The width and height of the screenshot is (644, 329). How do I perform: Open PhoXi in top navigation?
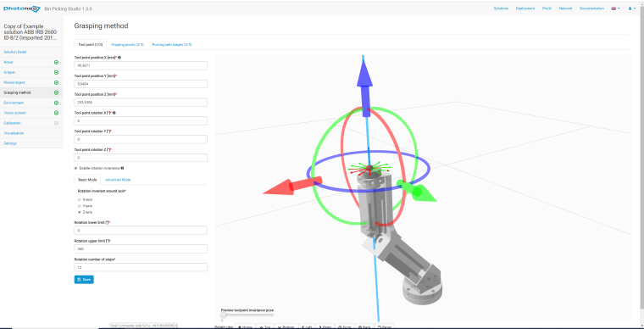[x=547, y=8]
